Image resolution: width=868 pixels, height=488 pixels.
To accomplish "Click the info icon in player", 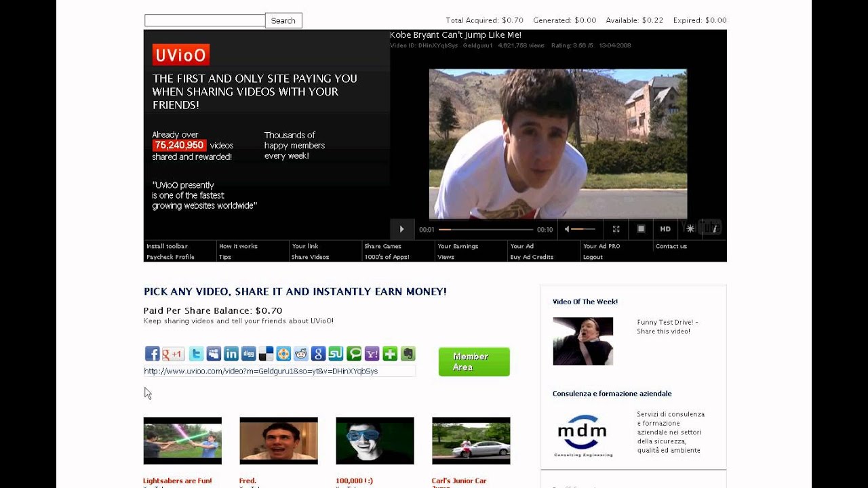I will (x=714, y=229).
